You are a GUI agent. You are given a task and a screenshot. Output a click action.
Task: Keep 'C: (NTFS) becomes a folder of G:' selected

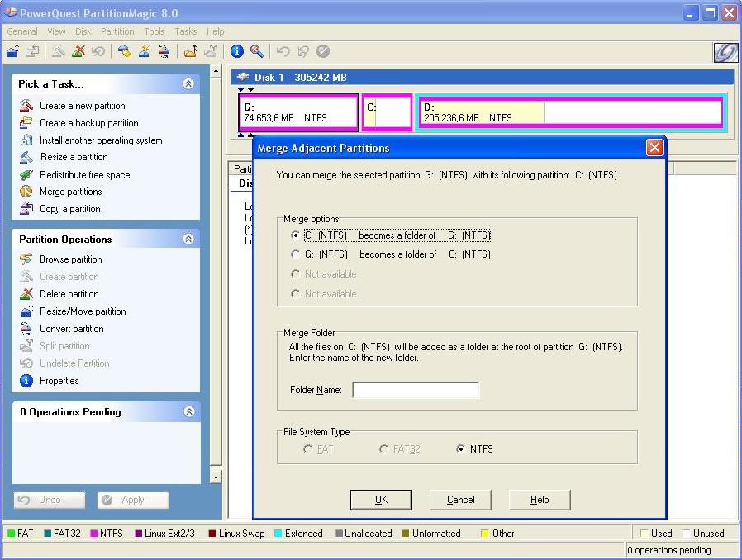point(295,235)
